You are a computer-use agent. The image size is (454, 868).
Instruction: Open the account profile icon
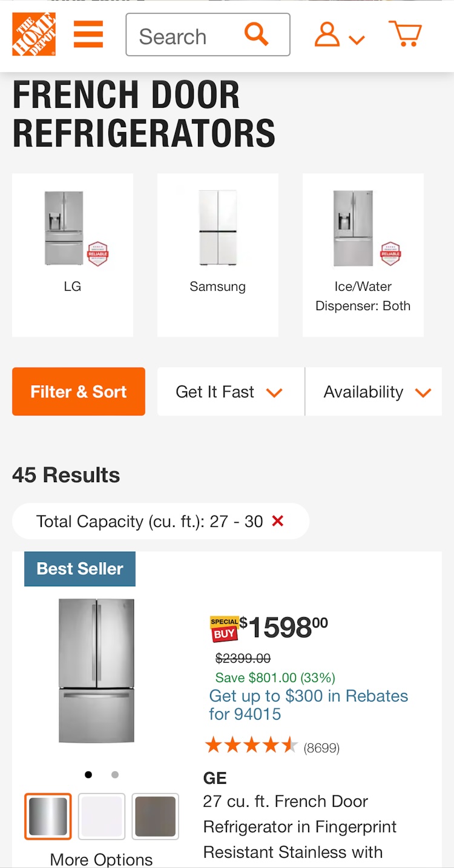327,35
